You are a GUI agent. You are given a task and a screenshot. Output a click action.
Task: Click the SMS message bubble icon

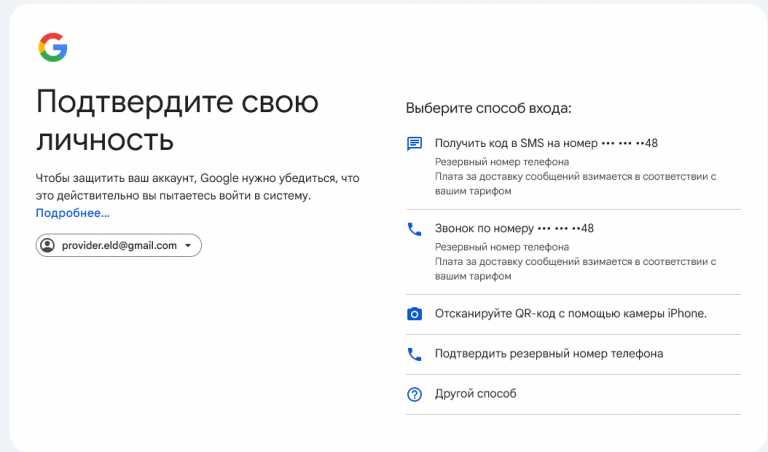(414, 144)
